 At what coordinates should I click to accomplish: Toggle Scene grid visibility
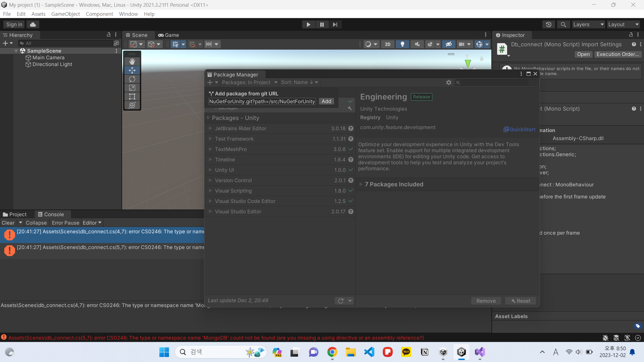175,44
